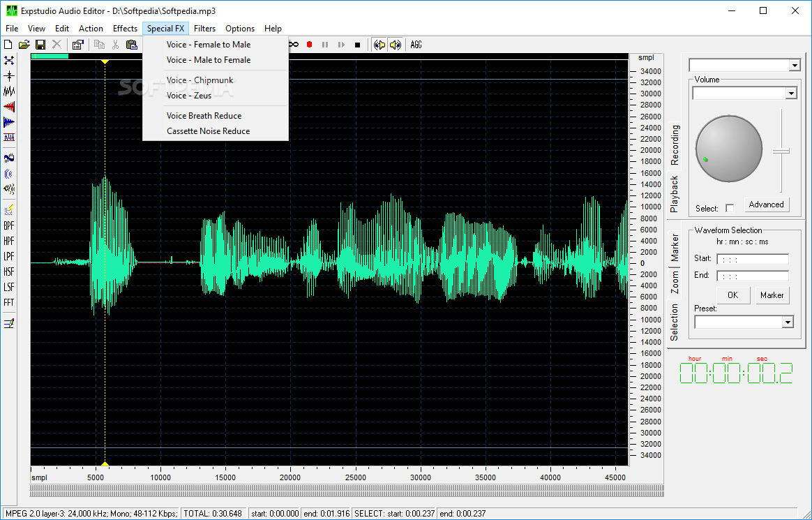Open the Options menu
812x520 pixels.
[240, 29]
